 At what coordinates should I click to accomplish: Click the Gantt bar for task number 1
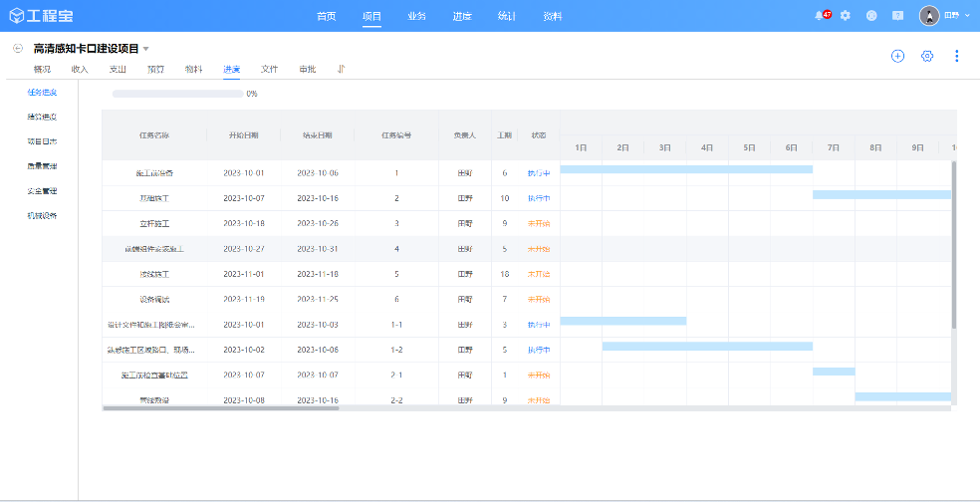(x=686, y=168)
